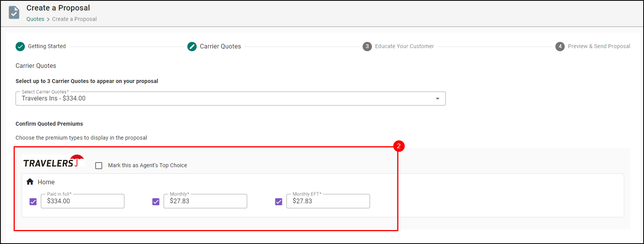Click the Monthly amount field

coord(205,201)
